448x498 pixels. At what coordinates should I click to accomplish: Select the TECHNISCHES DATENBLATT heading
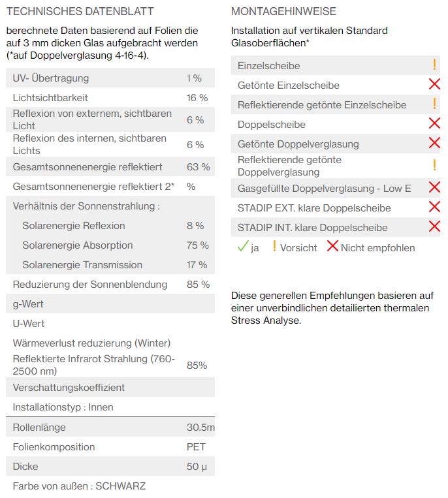pos(80,12)
